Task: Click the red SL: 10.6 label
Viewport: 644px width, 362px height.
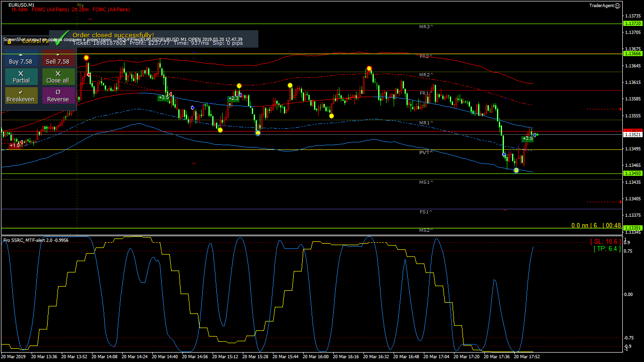Action: point(605,241)
